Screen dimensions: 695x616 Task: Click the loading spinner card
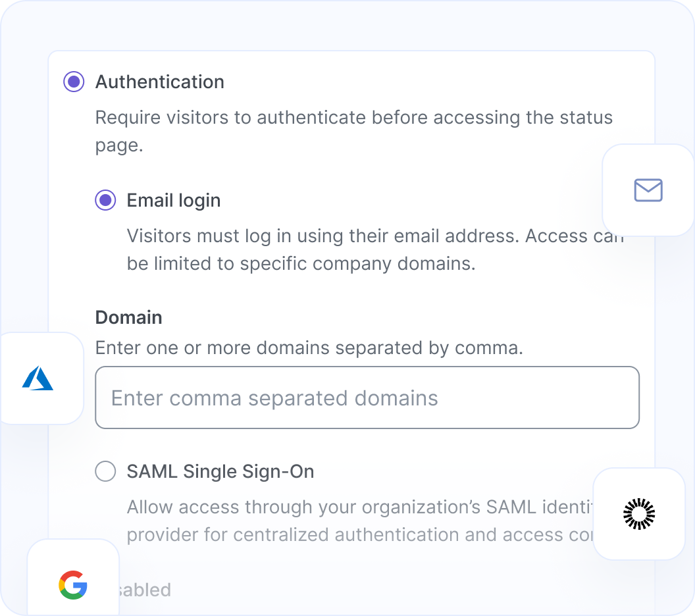[638, 514]
